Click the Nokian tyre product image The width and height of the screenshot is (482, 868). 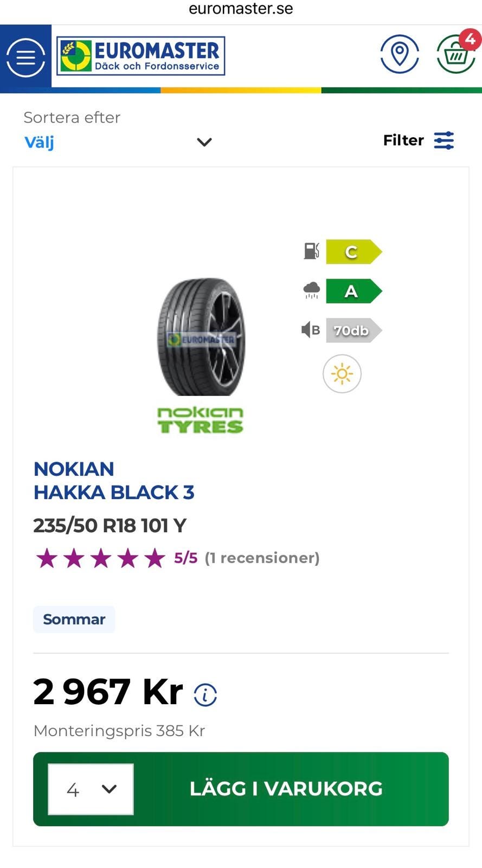click(201, 336)
